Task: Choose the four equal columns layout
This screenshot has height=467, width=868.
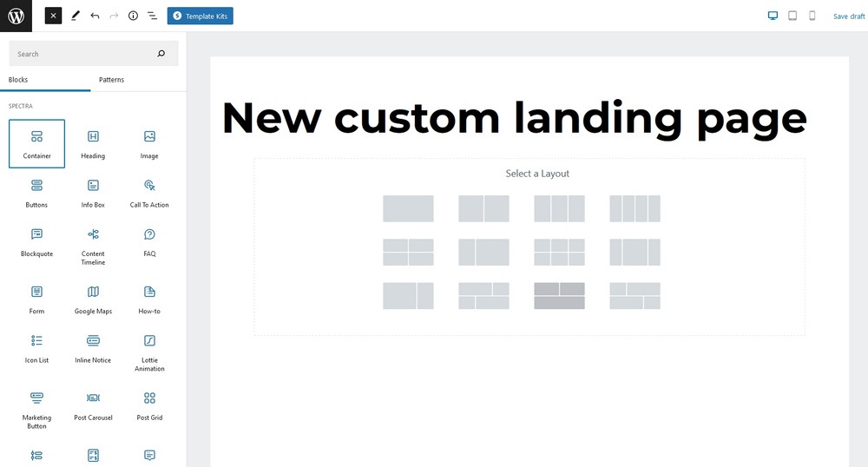Action: (x=635, y=208)
